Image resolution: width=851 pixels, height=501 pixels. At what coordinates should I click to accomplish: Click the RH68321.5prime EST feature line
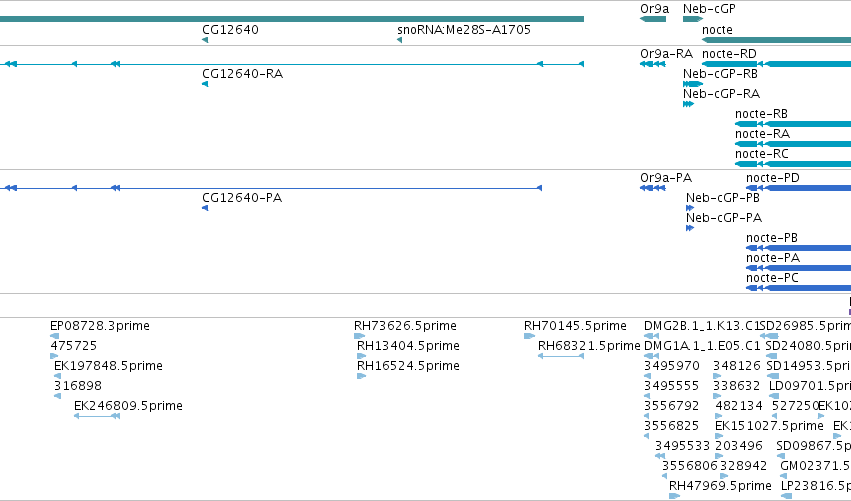pyautogui.click(x=561, y=356)
